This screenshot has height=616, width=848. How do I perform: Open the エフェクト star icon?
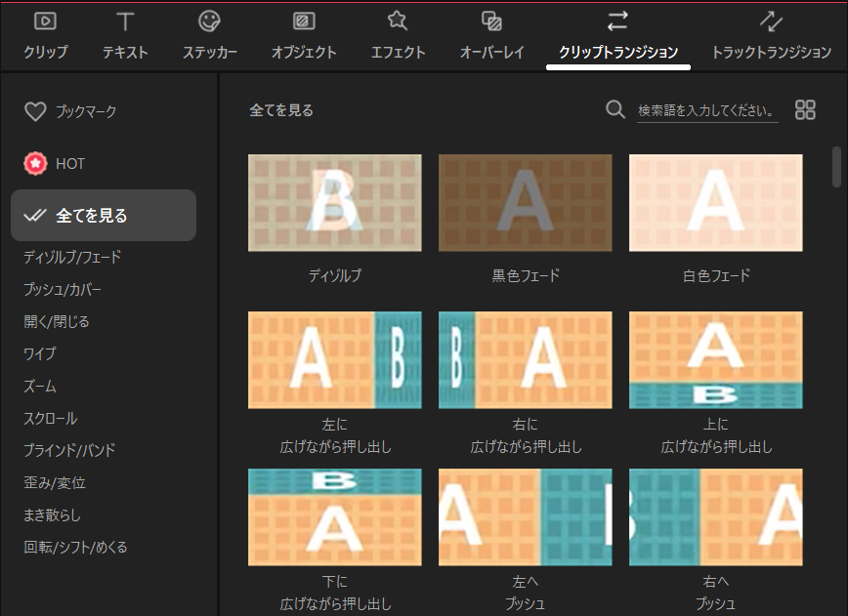pyautogui.click(x=398, y=21)
